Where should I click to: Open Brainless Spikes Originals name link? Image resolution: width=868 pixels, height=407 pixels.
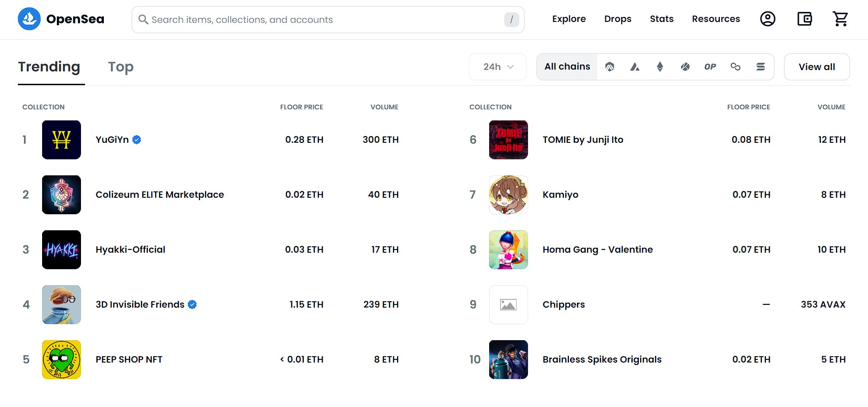(602, 359)
